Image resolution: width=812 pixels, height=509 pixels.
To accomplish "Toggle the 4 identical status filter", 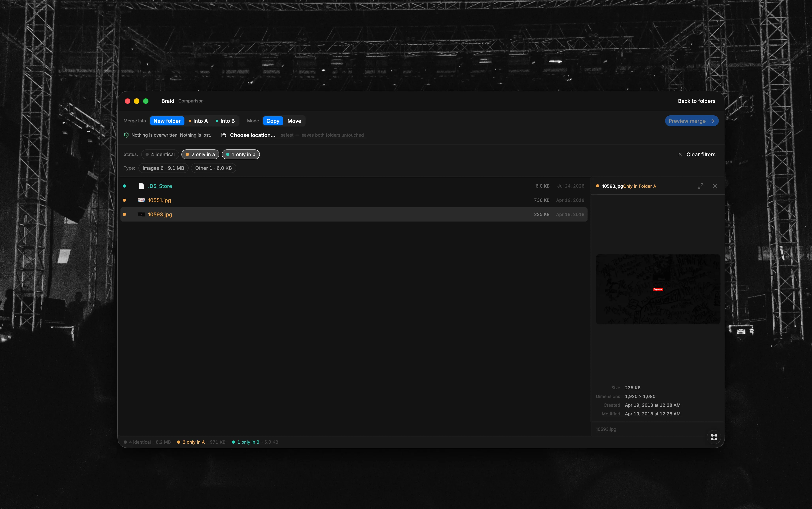I will [x=160, y=155].
